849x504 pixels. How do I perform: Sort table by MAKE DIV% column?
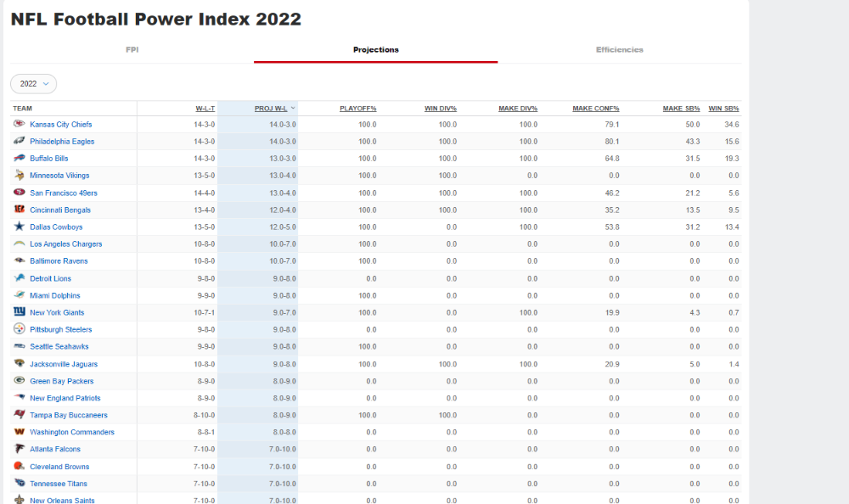pyautogui.click(x=518, y=109)
